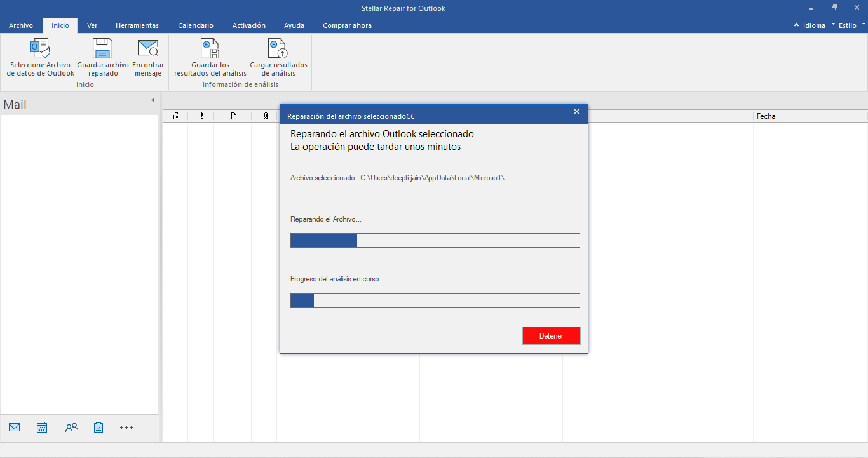Open the Mail view envelope icon
The width and height of the screenshot is (868, 458).
coord(15,428)
